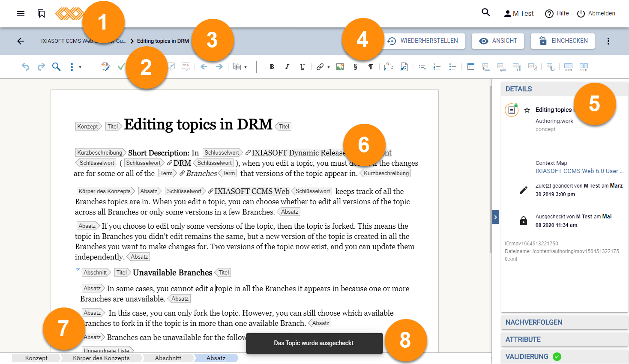The image size is (629, 364).
Task: Click SPLIT cells icon
Action: [584, 67]
